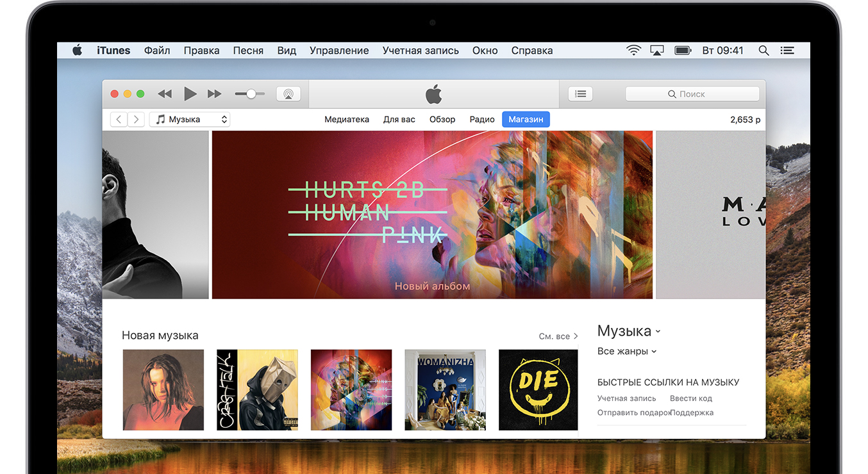Click the Вт 09:41 clock

coord(722,51)
